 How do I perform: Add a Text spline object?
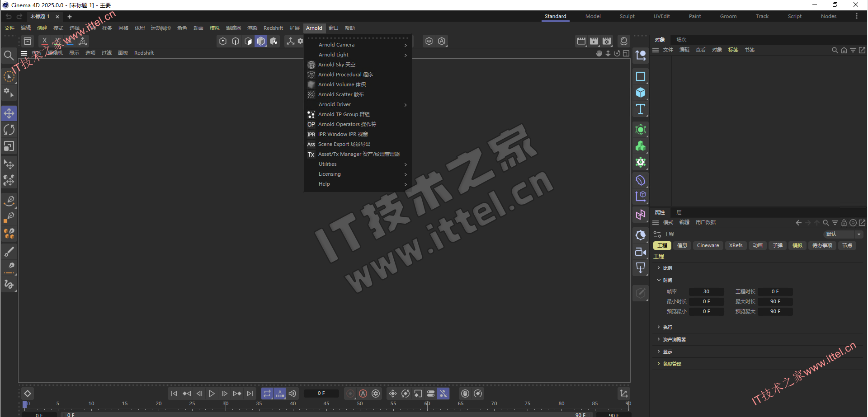tap(641, 109)
